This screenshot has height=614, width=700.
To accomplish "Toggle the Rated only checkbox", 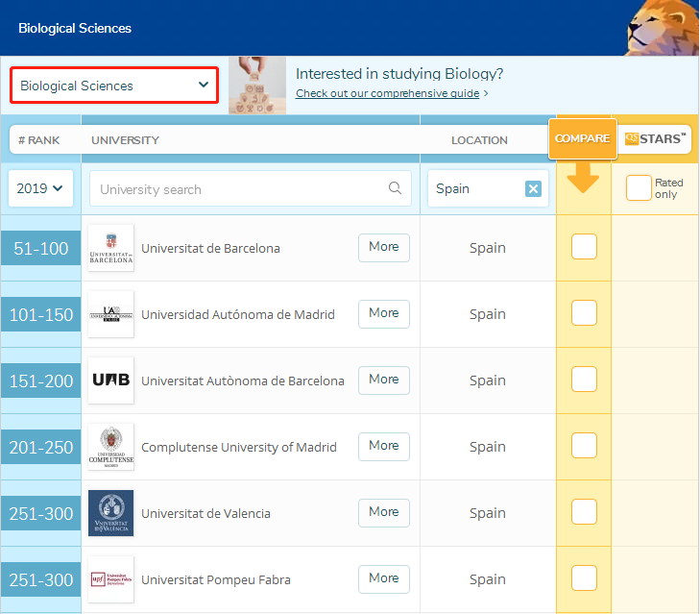I will (x=639, y=188).
